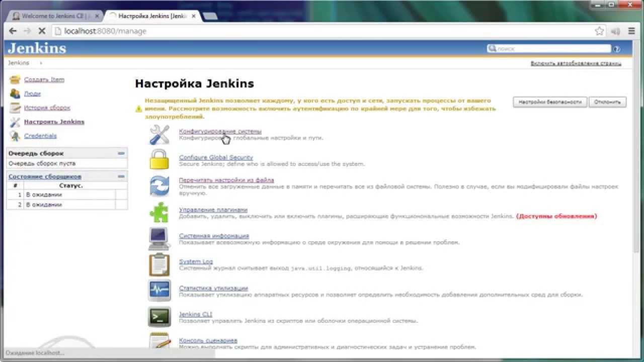Click the speaker extension icon in toolbar

tap(615, 31)
